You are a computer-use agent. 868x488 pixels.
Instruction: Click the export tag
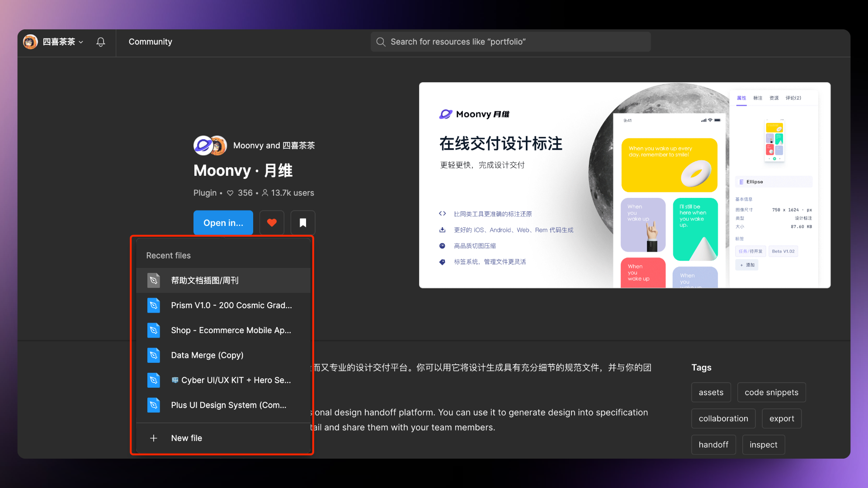tap(782, 418)
